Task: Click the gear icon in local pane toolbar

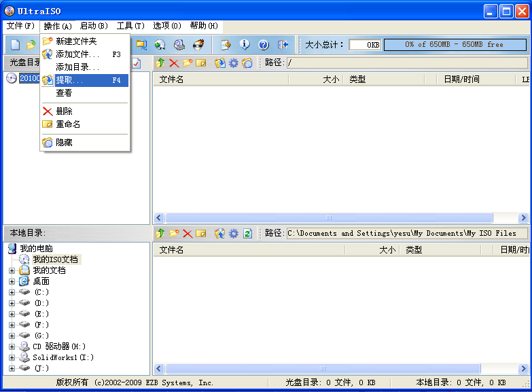Action: [x=234, y=234]
